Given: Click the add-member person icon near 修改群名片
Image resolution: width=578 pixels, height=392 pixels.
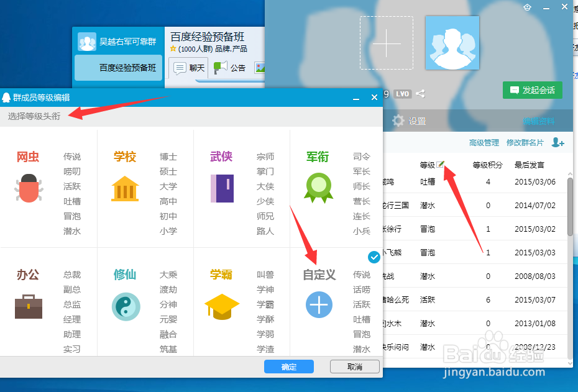Looking at the screenshot, I should [558, 142].
